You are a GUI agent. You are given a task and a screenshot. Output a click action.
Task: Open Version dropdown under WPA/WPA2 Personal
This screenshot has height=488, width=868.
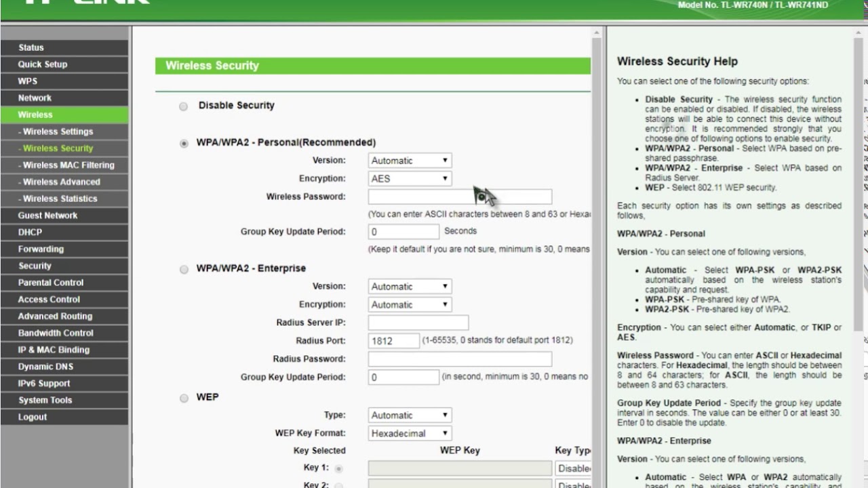click(410, 161)
